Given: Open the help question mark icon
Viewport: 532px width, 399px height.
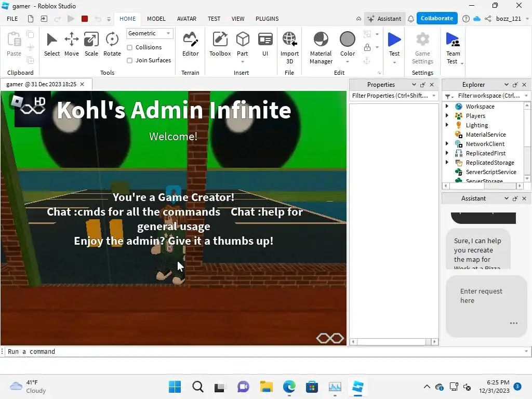Looking at the screenshot, I should 466,19.
